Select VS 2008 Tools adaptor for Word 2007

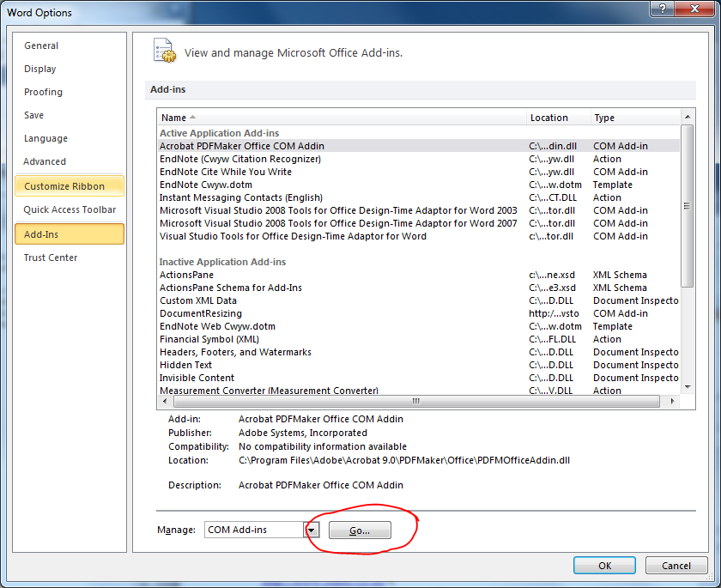pos(419,223)
